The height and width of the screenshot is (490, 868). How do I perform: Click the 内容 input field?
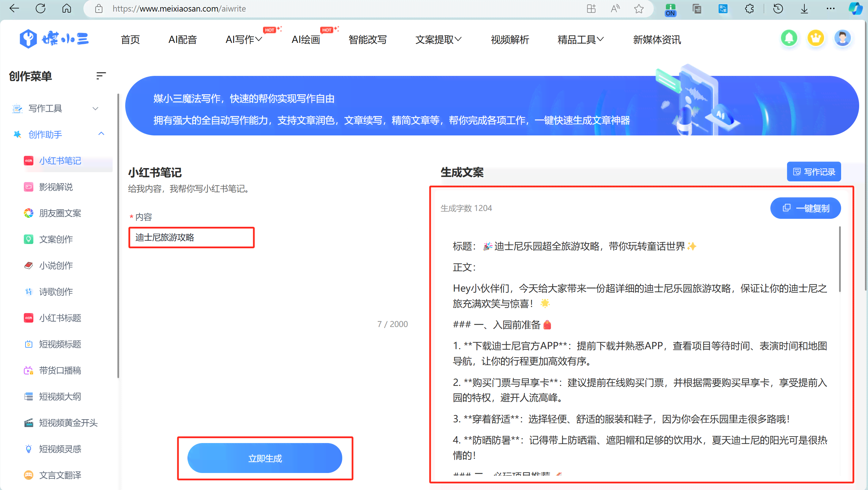[192, 237]
